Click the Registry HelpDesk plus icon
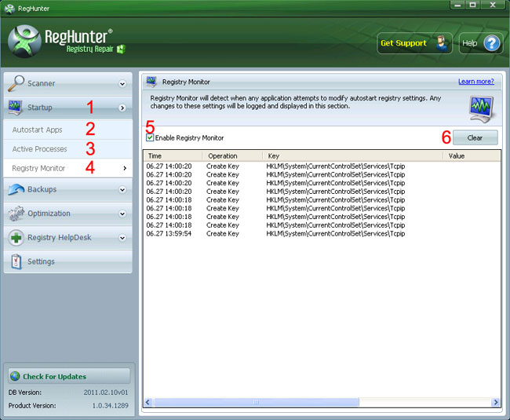Screen dimensions: 510x420 [x=16, y=238]
